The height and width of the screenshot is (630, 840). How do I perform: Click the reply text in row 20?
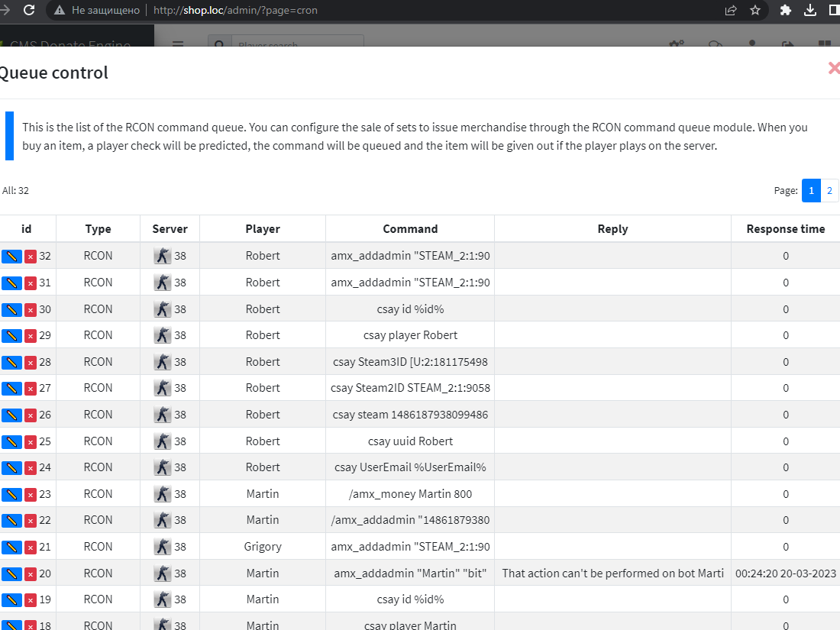(x=612, y=573)
